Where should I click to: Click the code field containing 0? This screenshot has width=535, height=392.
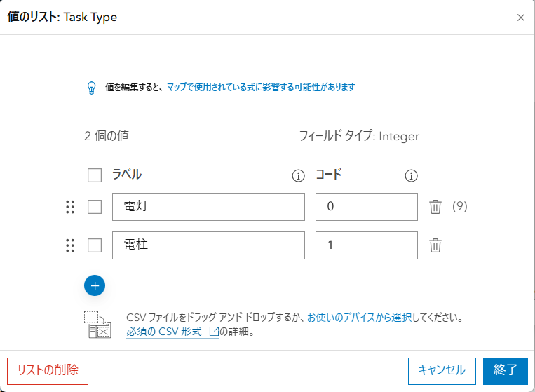(366, 207)
